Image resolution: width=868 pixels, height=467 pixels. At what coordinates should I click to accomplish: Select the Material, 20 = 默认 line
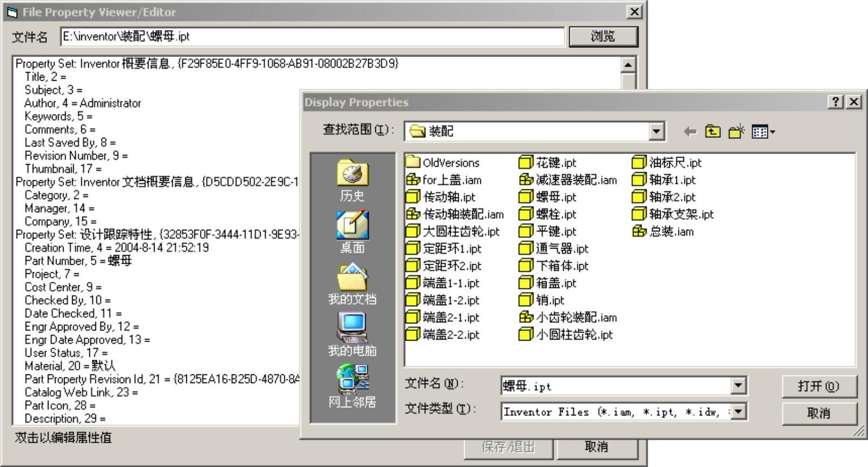coord(70,366)
